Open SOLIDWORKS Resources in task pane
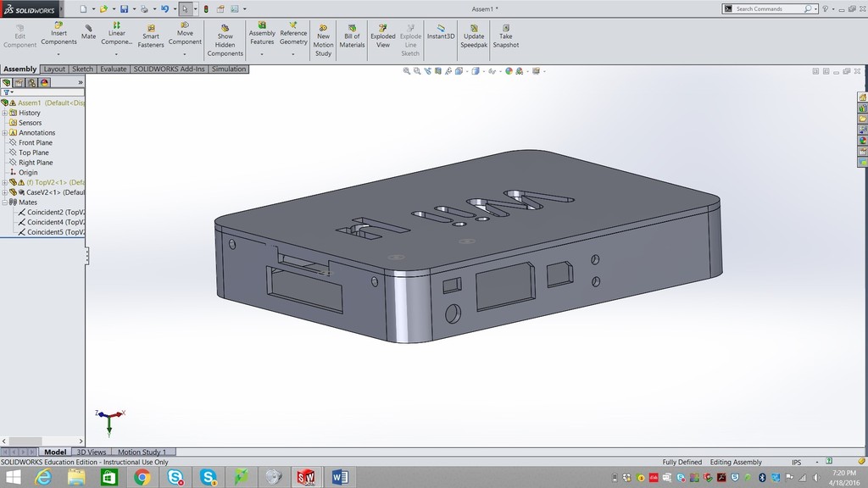The height and width of the screenshot is (488, 868). (862, 97)
